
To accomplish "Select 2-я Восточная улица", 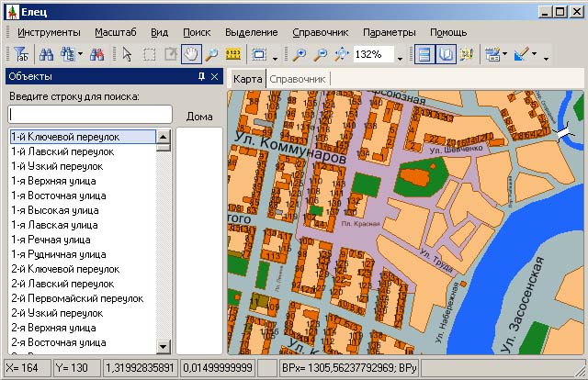I will point(83,342).
